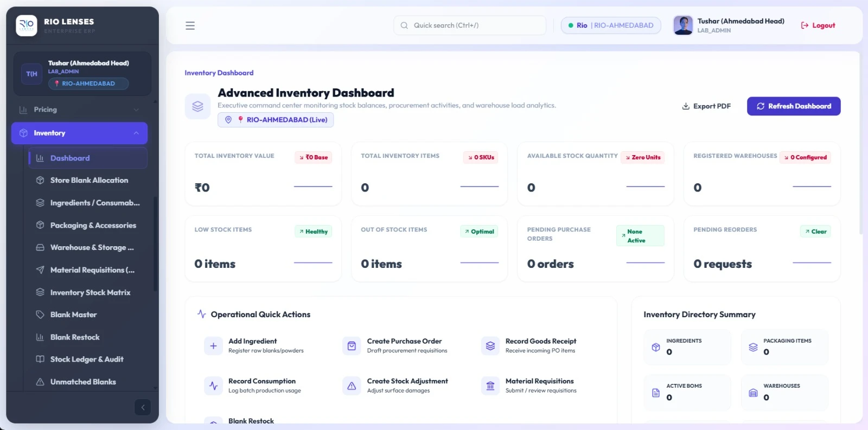Click the Inventory cube icon
The image size is (868, 430).
click(x=23, y=133)
